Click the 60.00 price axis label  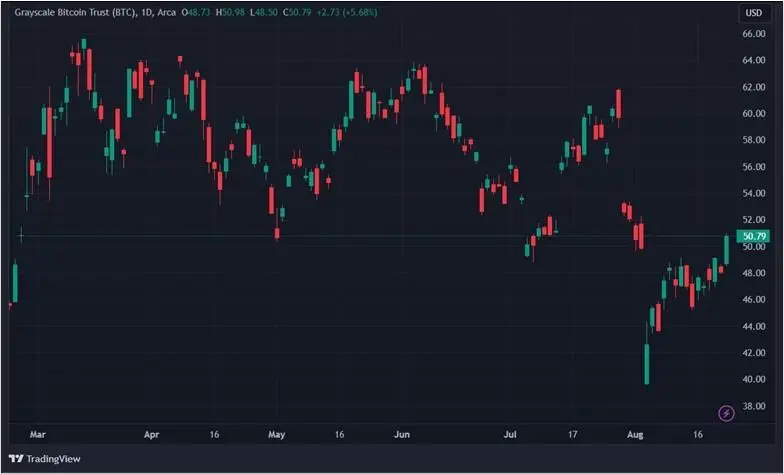click(x=753, y=113)
